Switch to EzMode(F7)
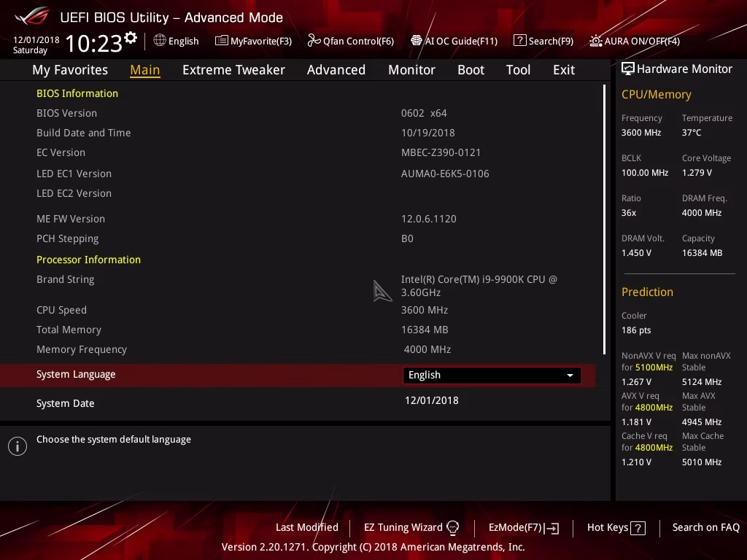Screen dimensions: 747x560 click(524, 528)
